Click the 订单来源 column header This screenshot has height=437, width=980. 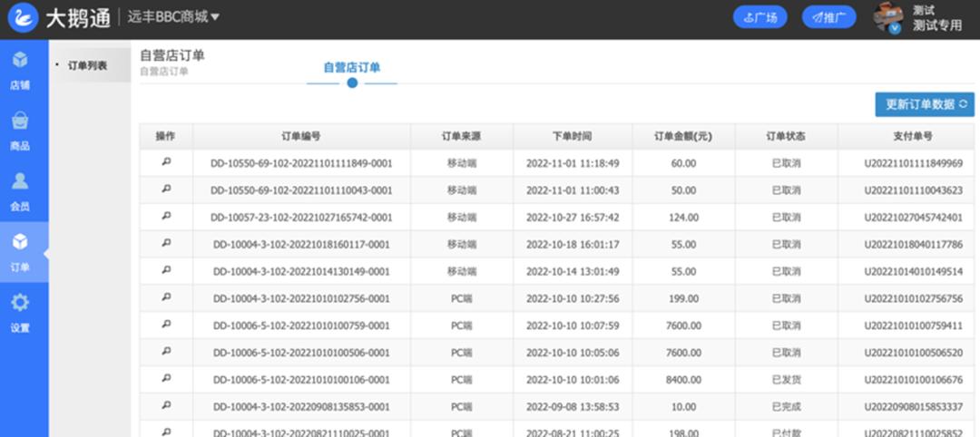pyautogui.click(x=462, y=136)
